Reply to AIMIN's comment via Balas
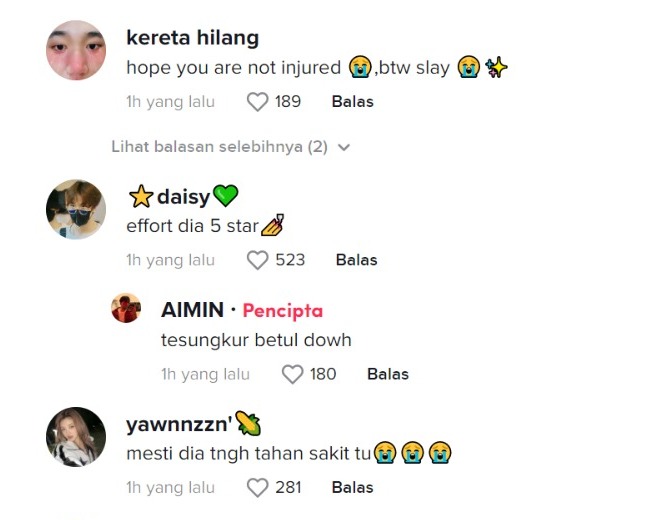 [x=388, y=374]
